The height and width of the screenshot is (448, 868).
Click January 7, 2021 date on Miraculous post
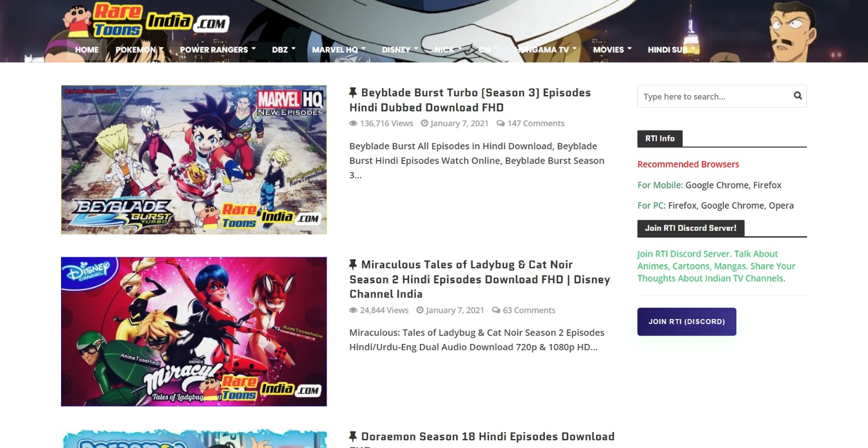(455, 310)
